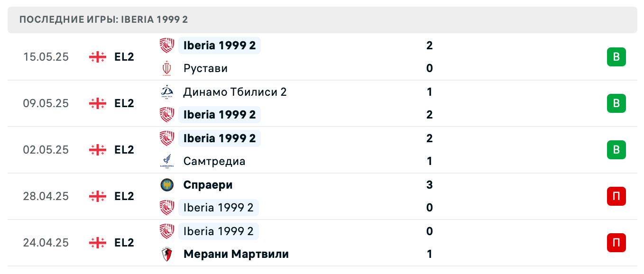Image resolution: width=644 pixels, height=274 pixels.
Task: Click the green win badge for 15.05.25
Action: pos(616,57)
